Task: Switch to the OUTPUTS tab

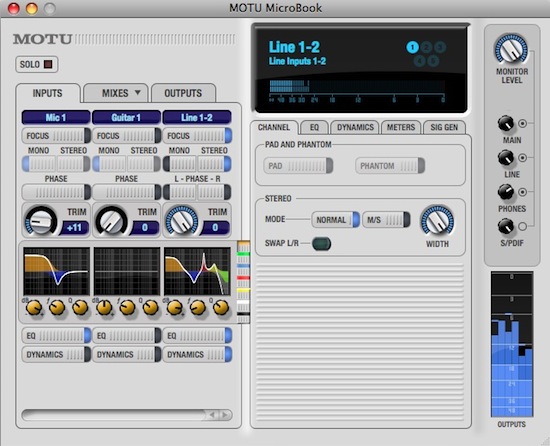Action: (x=183, y=93)
